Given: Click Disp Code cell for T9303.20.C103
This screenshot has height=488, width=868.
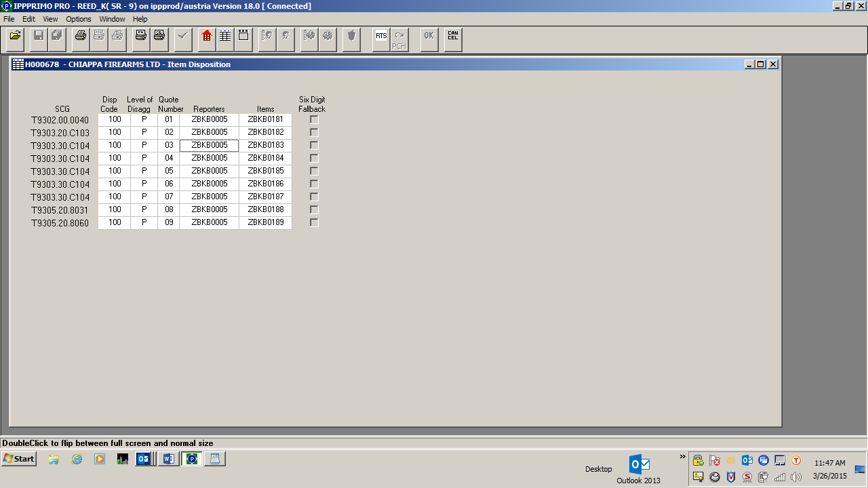Looking at the screenshot, I should [x=115, y=133].
